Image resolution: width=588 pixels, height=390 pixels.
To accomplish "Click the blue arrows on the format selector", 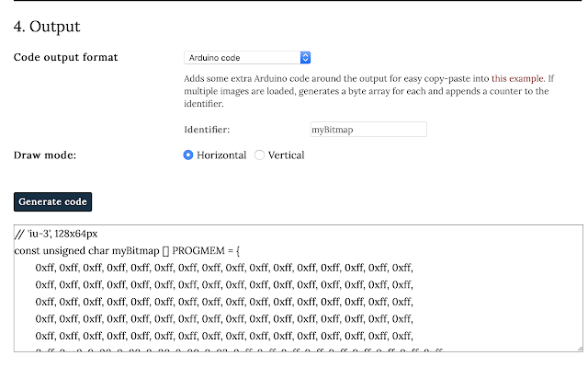I will click(x=305, y=57).
